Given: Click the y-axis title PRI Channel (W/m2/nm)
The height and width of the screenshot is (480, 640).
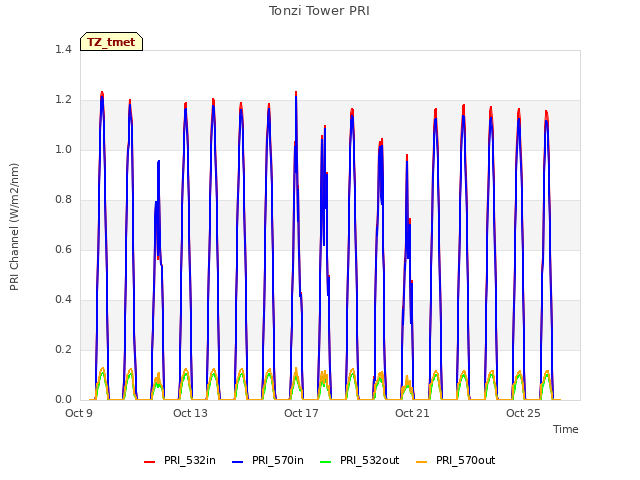Looking at the screenshot, I should click(x=14, y=227).
